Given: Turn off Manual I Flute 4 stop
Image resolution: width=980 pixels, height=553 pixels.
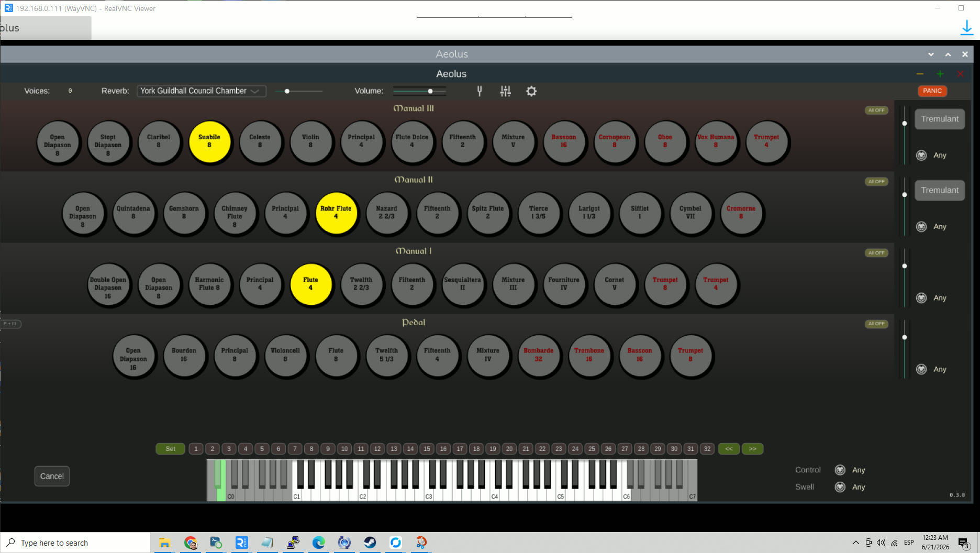Looking at the screenshot, I should (311, 284).
